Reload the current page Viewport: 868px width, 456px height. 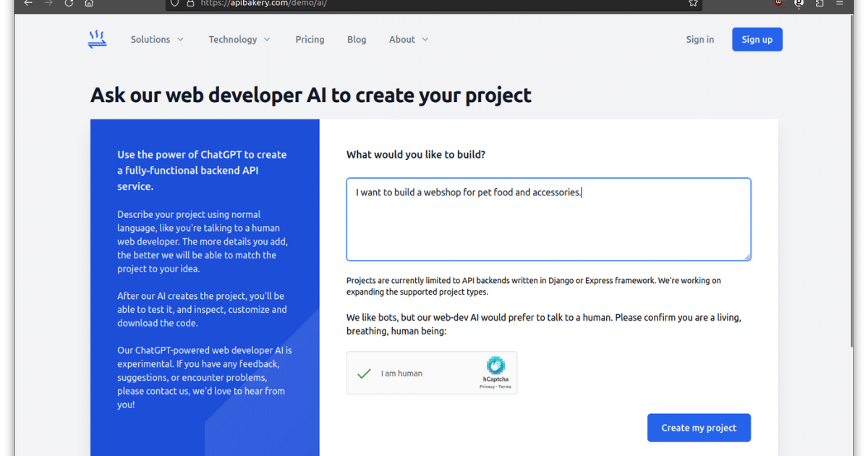(x=69, y=3)
